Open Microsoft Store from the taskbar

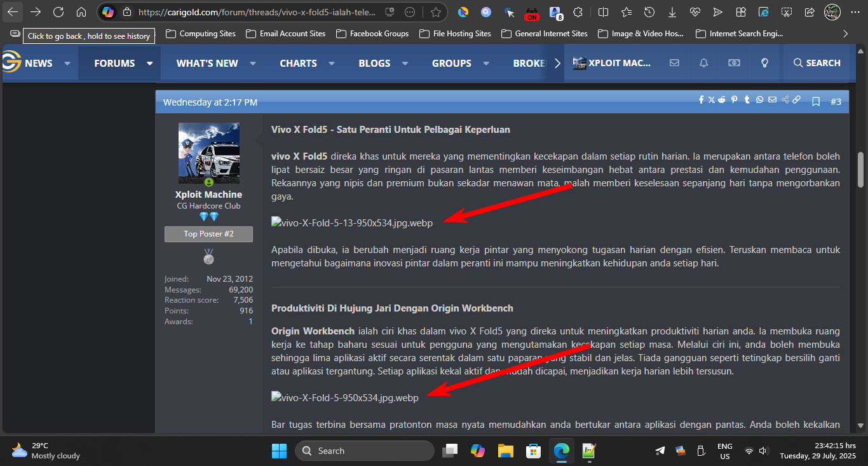coord(534,451)
